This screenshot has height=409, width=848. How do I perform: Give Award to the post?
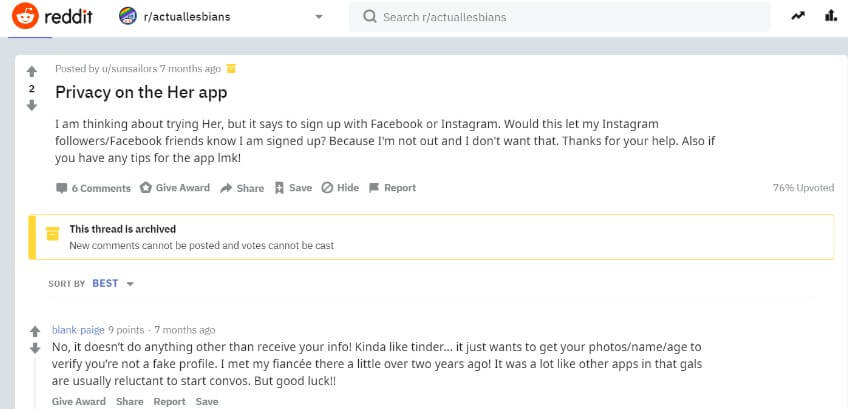175,188
